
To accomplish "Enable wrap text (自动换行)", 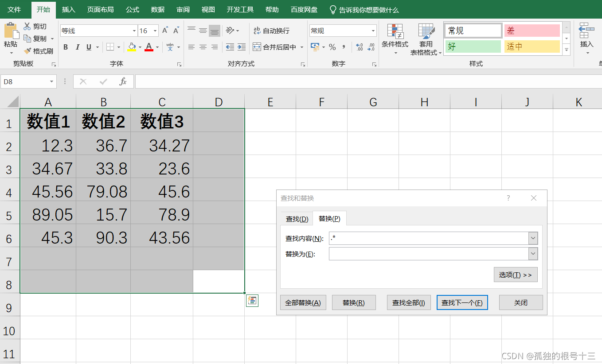I will click(271, 31).
